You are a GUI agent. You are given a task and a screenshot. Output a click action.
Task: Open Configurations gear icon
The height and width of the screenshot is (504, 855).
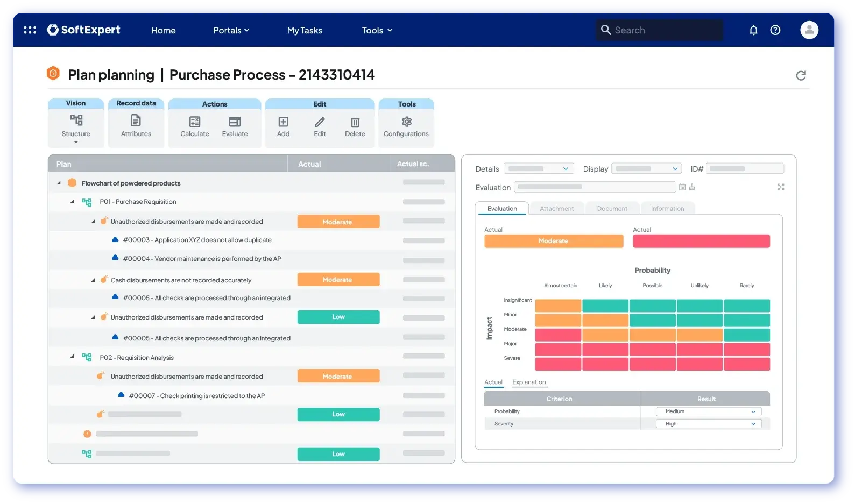pos(406,122)
